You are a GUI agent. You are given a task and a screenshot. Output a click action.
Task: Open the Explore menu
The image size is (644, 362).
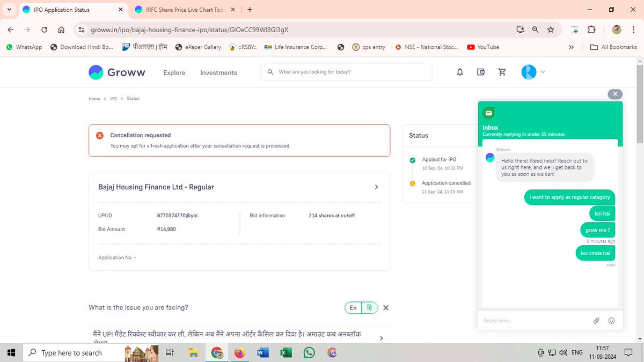click(x=174, y=72)
